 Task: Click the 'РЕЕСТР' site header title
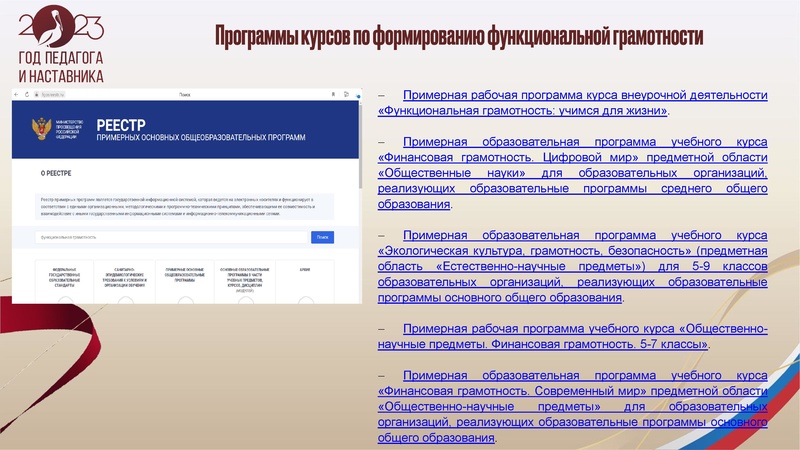[121, 125]
